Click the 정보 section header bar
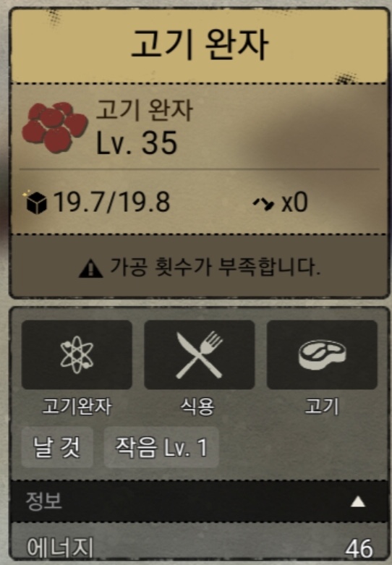 199,501
